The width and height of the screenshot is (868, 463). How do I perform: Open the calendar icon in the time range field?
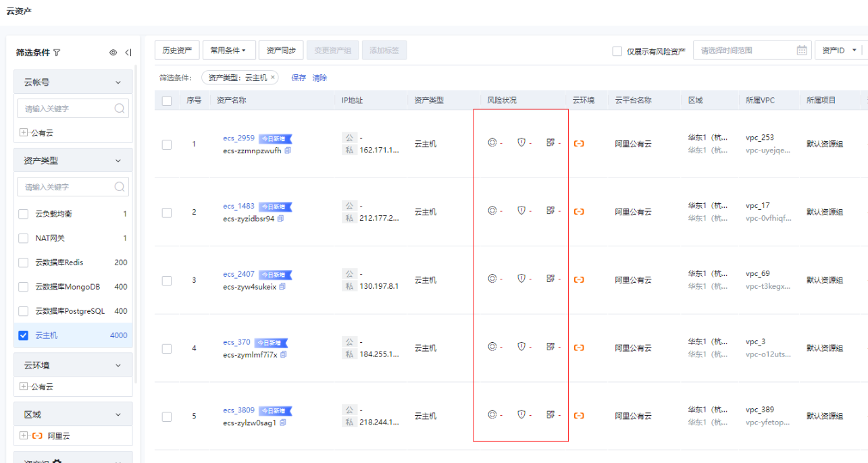[x=802, y=50]
